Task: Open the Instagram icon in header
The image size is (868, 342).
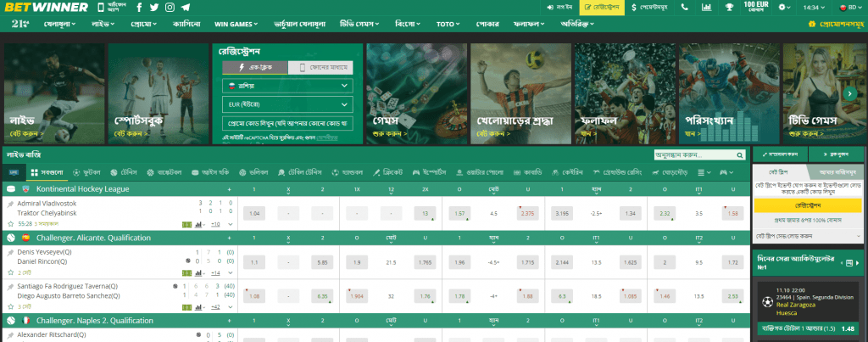Action: pos(170,7)
